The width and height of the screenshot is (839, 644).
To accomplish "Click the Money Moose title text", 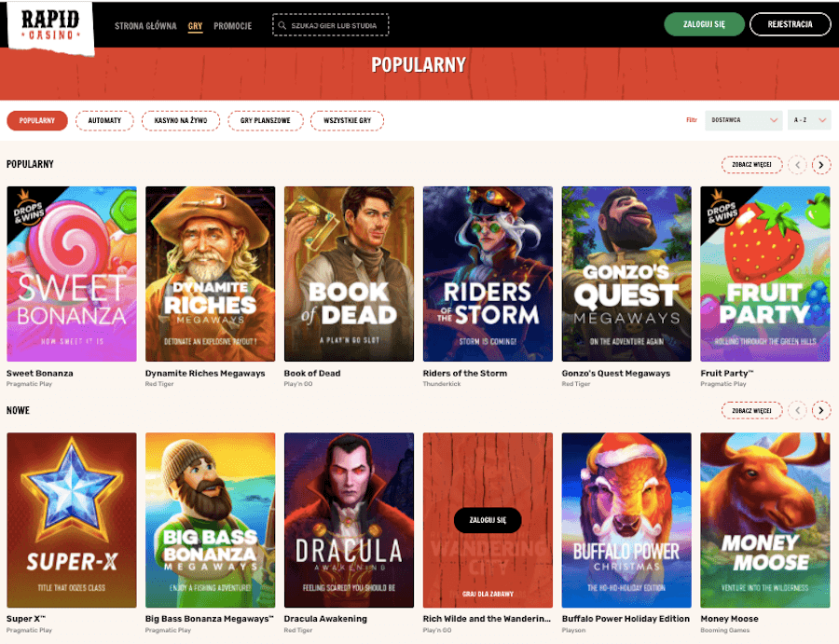I will 729,619.
